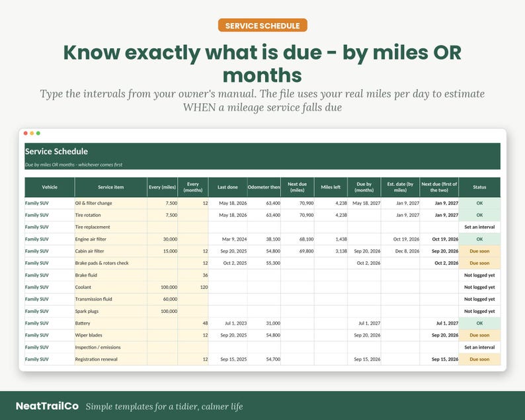The image size is (525, 420).
Task: Click the Next due (miles) column header
Action: point(298,187)
